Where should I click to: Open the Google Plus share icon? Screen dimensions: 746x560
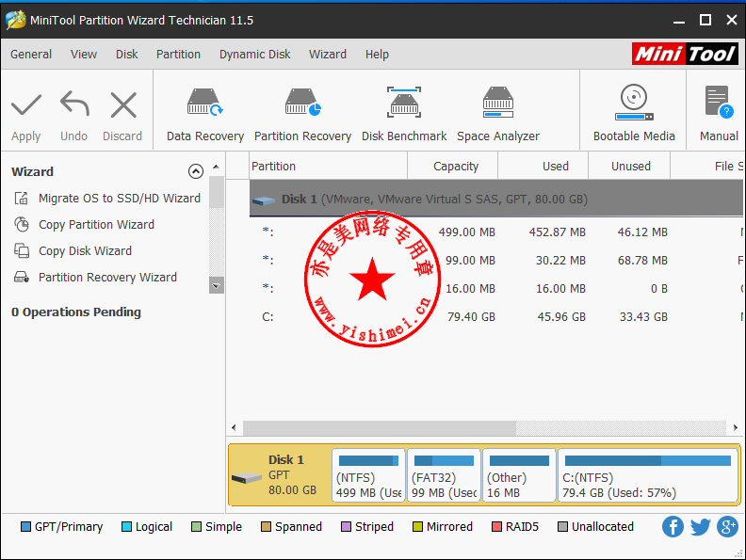click(x=727, y=527)
